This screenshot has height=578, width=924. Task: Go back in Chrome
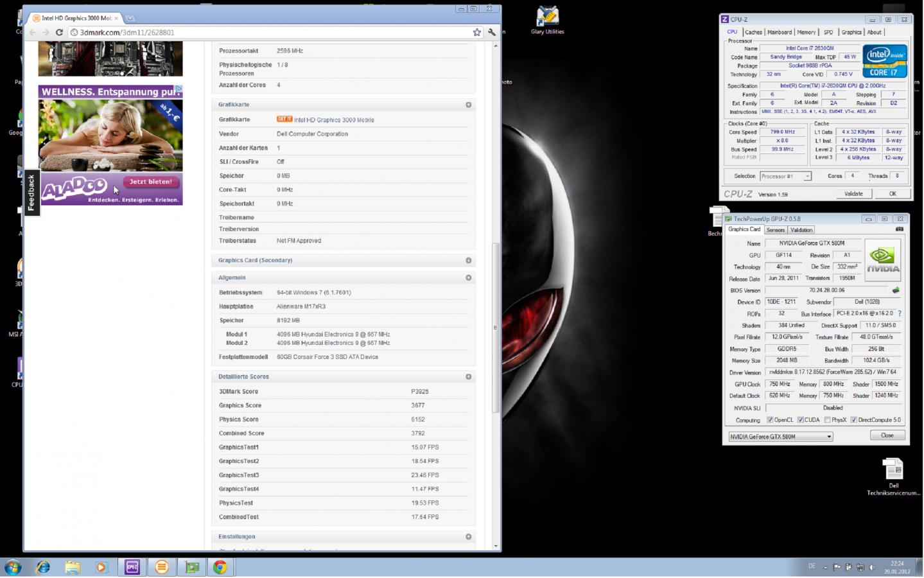point(32,32)
